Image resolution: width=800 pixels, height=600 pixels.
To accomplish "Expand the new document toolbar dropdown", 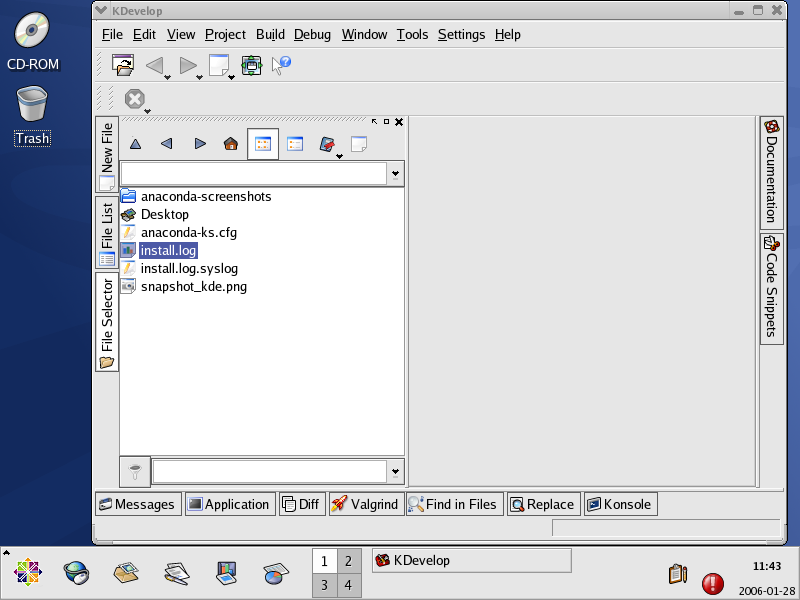I will pos(231,76).
